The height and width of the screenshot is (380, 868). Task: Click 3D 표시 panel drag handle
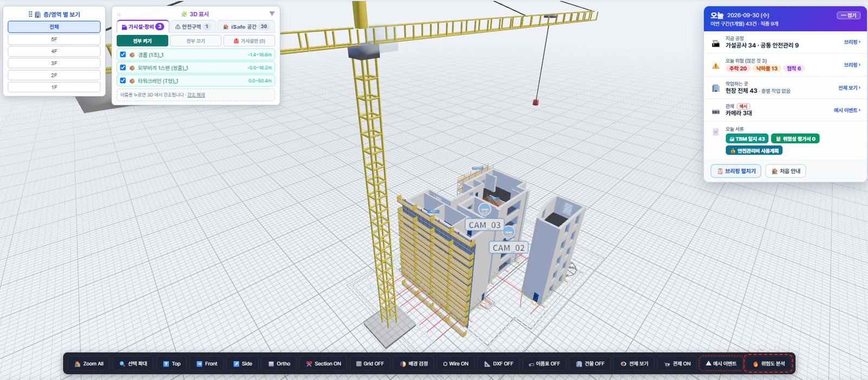(119, 14)
